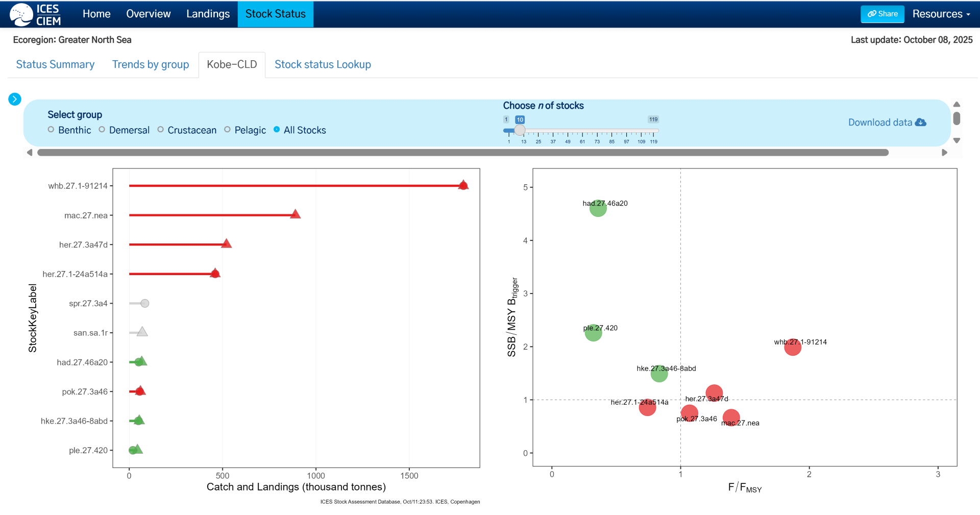Select the Benthic group radio button

(x=51, y=130)
